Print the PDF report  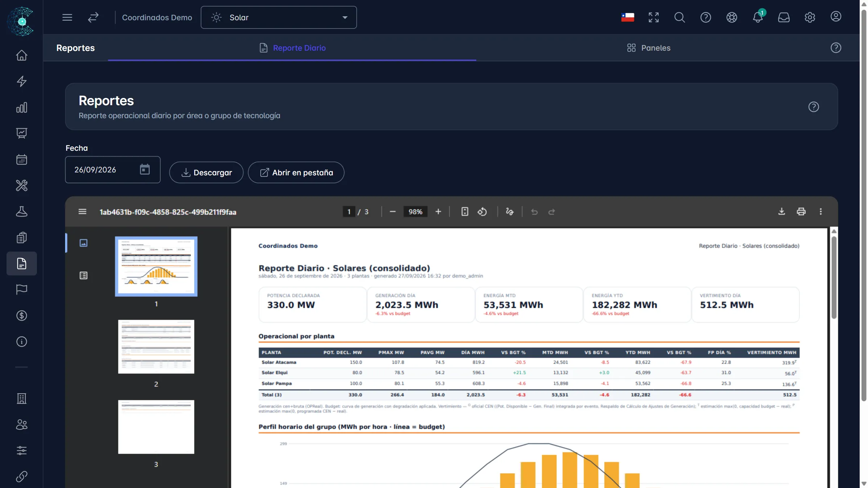[x=801, y=212]
